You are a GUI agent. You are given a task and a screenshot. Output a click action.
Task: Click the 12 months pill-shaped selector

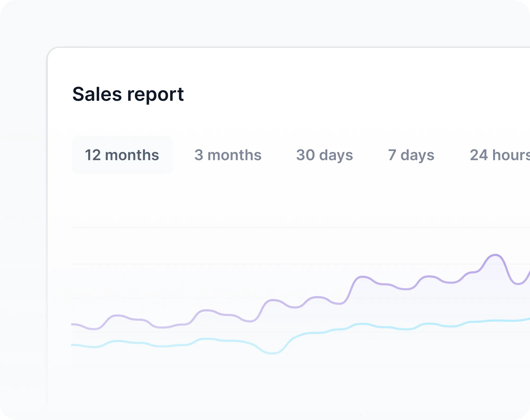tap(122, 155)
